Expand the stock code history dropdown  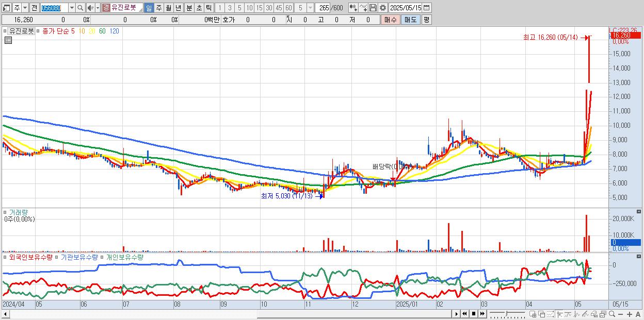pos(72,8)
